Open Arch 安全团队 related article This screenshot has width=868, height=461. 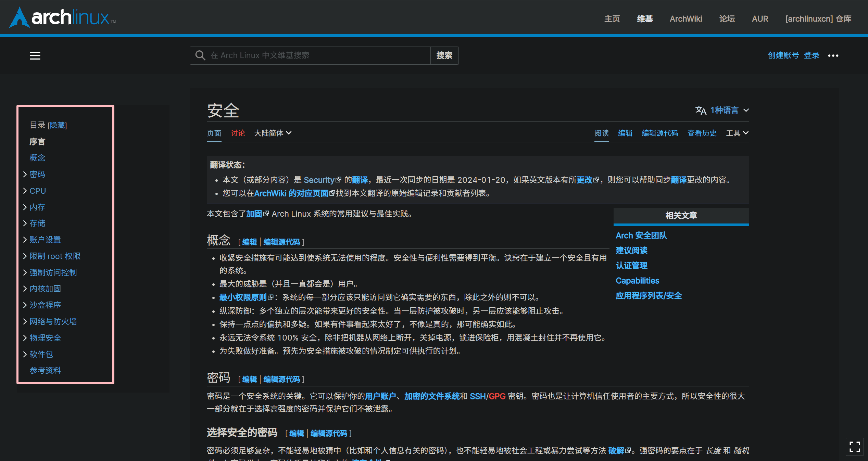[641, 235]
